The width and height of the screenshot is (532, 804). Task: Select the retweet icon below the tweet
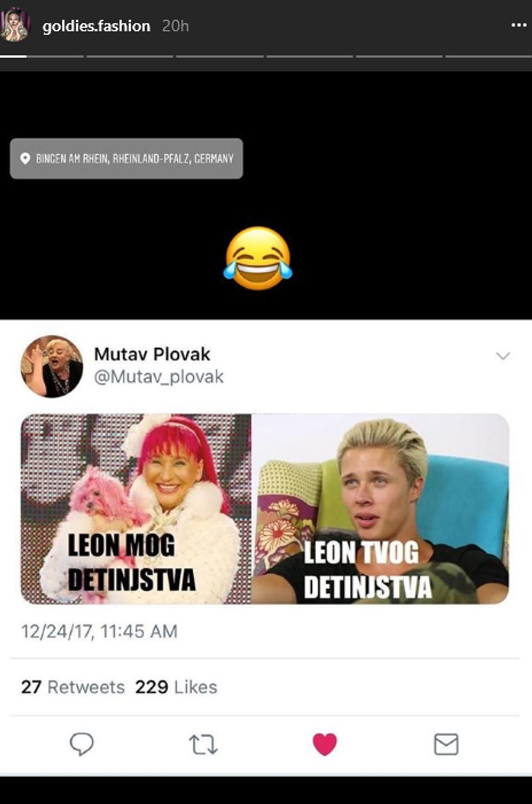[x=204, y=743]
